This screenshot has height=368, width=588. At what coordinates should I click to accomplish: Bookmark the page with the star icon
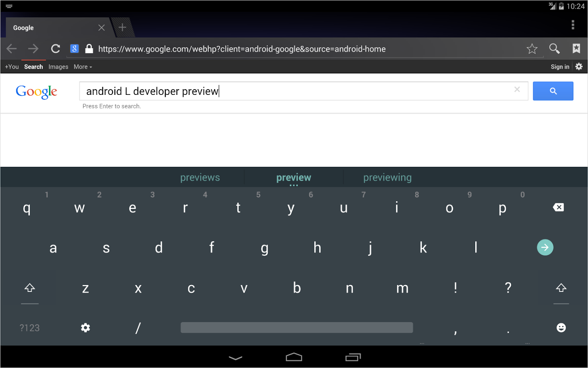pos(532,48)
